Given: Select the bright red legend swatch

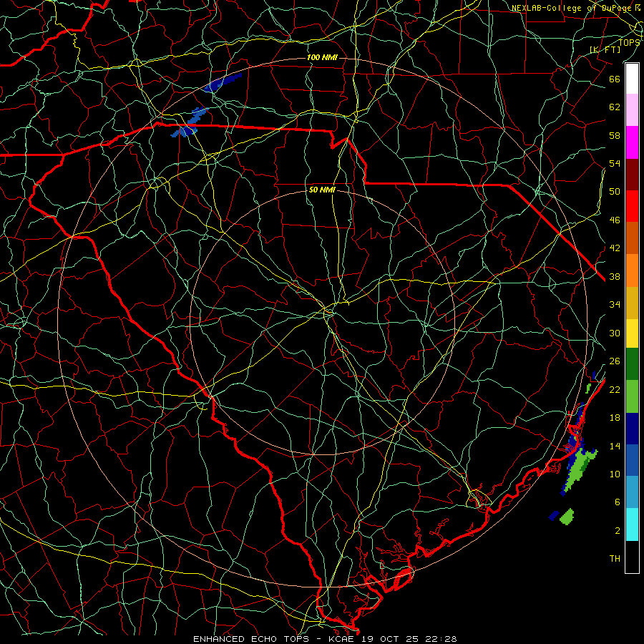Looking at the screenshot, I should [632, 206].
